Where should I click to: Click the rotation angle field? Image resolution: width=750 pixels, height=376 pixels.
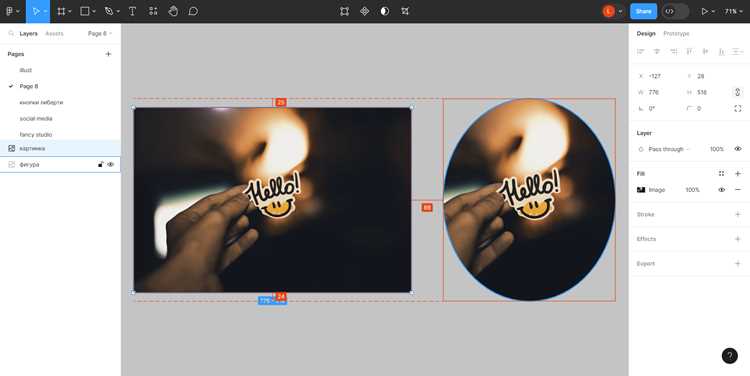[x=659, y=109]
